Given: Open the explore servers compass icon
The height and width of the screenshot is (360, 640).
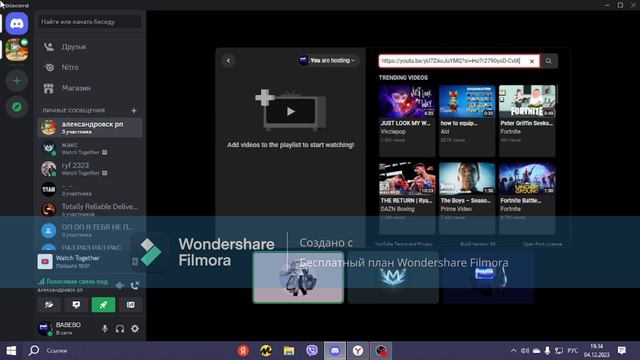Looking at the screenshot, I should (x=17, y=107).
